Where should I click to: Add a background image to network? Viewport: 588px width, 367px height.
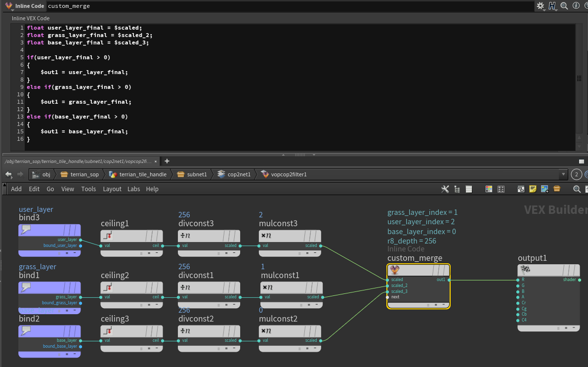(x=545, y=189)
